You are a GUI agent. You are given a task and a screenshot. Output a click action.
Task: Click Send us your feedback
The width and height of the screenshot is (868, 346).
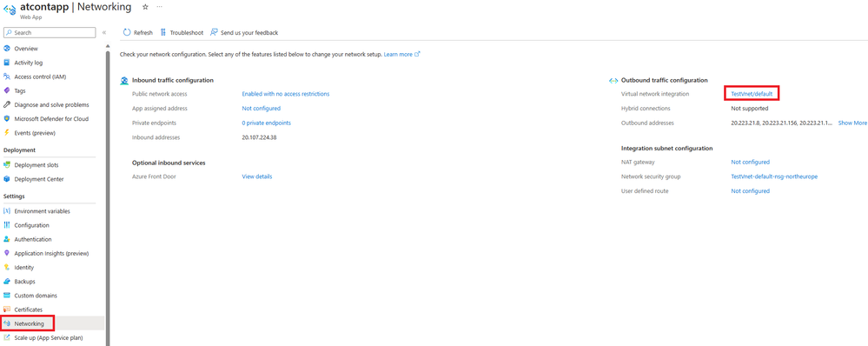244,33
